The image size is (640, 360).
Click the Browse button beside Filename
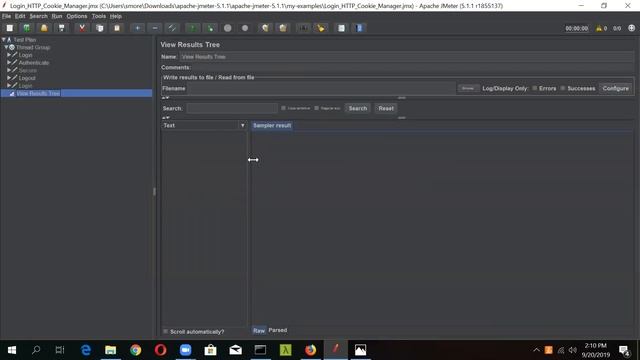(468, 88)
